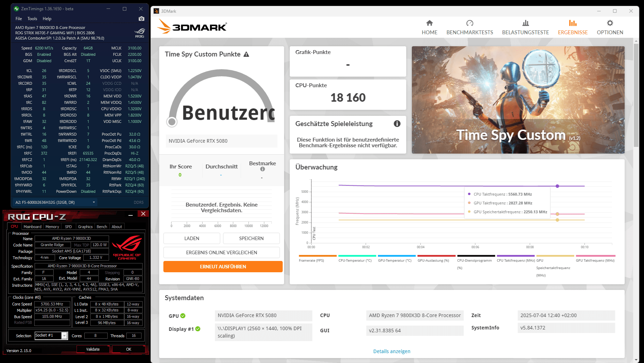The height and width of the screenshot is (363, 644).
Task: Open the Details anzeigen link
Action: pos(392,351)
